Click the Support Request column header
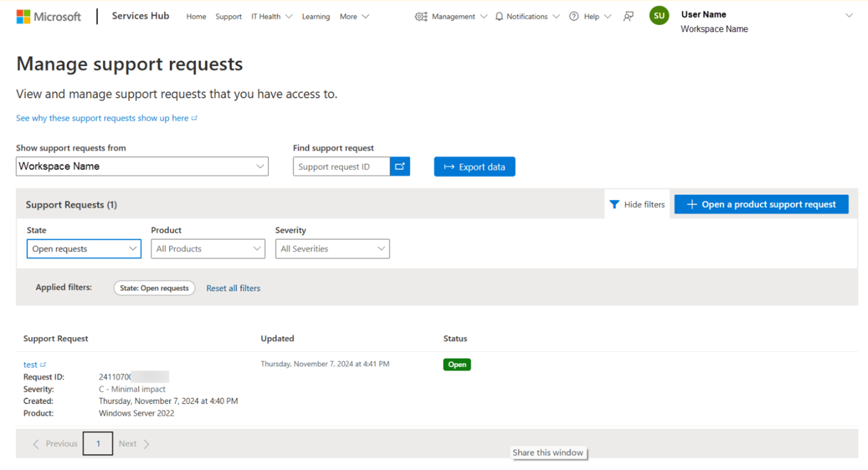The width and height of the screenshot is (868, 470). (56, 338)
